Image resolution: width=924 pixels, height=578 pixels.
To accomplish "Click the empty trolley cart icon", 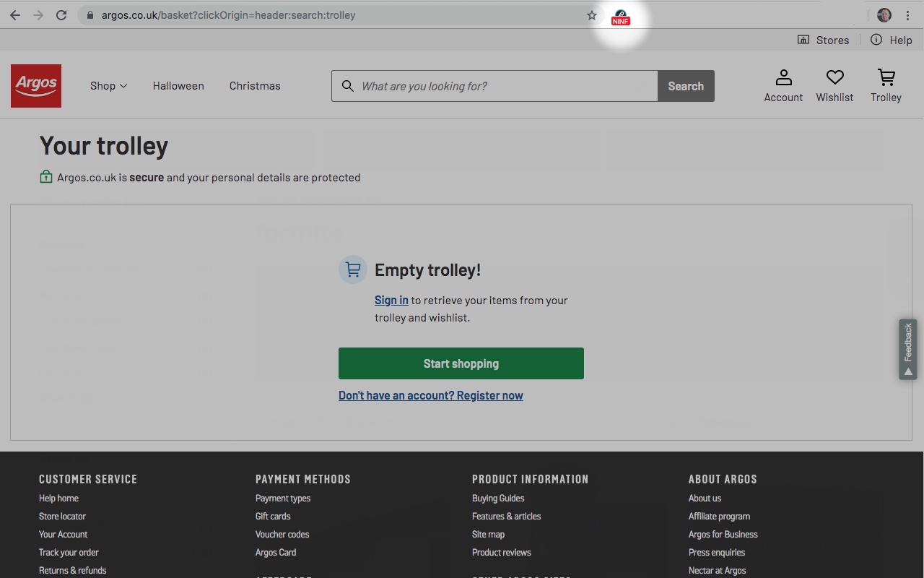I will pos(353,269).
